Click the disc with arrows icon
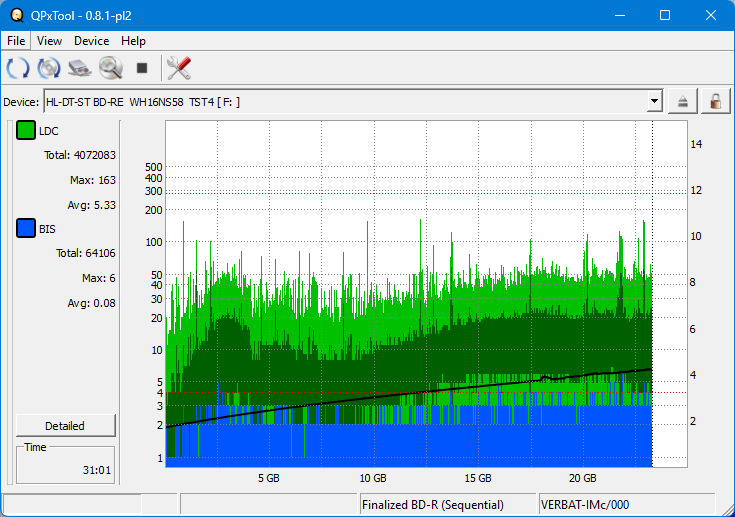The image size is (735, 517). (x=49, y=68)
